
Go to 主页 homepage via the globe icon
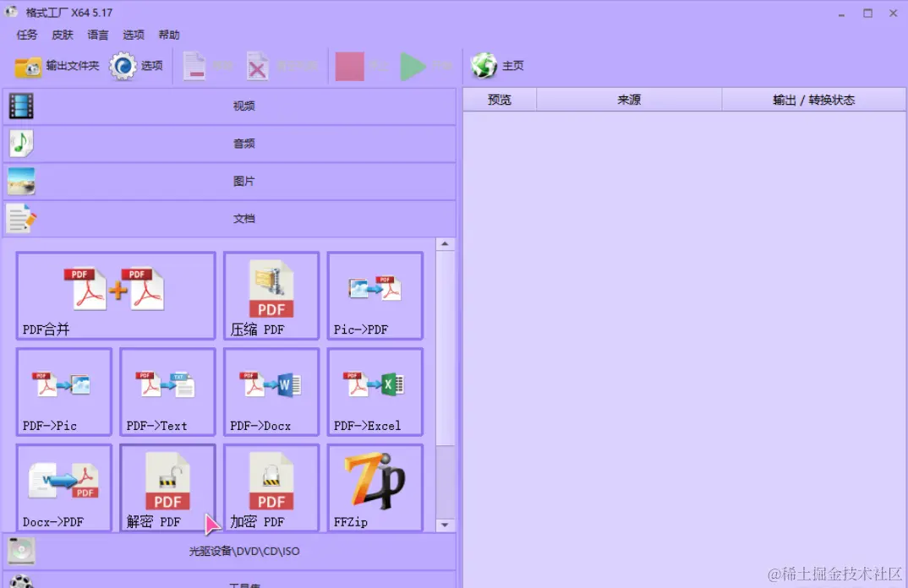click(x=497, y=65)
